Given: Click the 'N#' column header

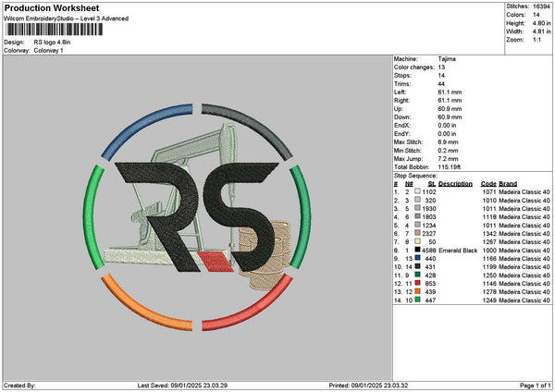Looking at the screenshot, I should [x=409, y=184].
